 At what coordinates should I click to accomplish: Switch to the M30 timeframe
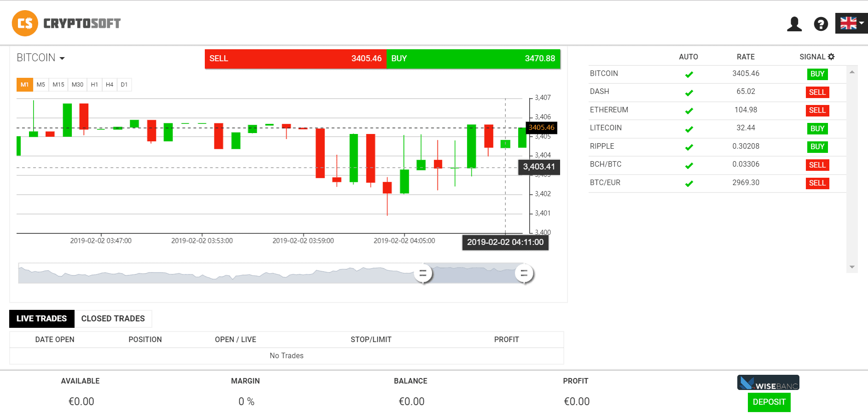point(77,85)
